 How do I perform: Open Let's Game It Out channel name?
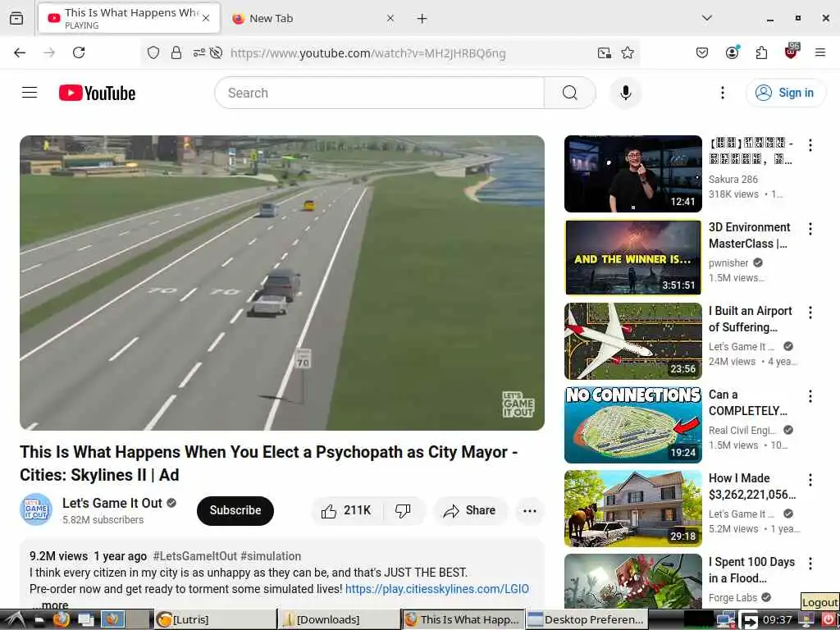(112, 503)
